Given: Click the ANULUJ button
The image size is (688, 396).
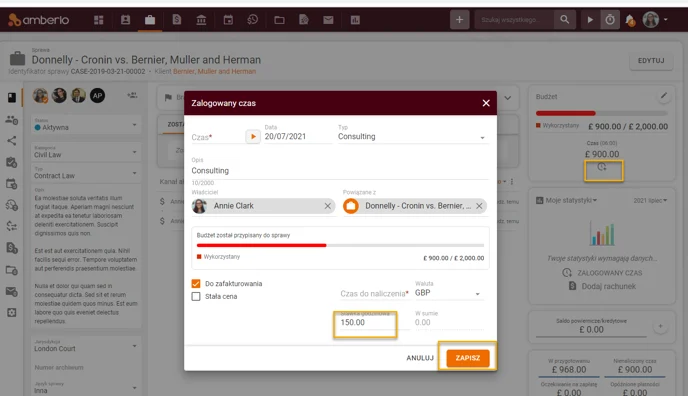Looking at the screenshot, I should click(420, 358).
